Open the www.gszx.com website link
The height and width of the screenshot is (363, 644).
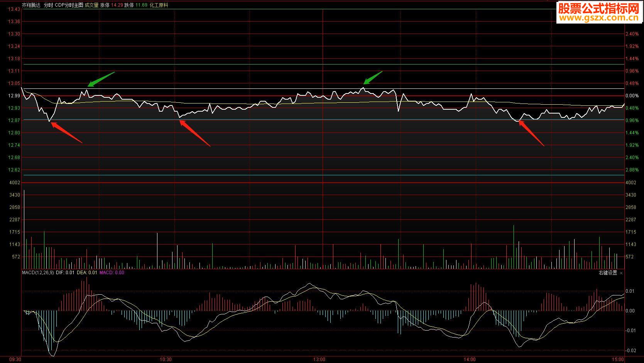pyautogui.click(x=599, y=18)
